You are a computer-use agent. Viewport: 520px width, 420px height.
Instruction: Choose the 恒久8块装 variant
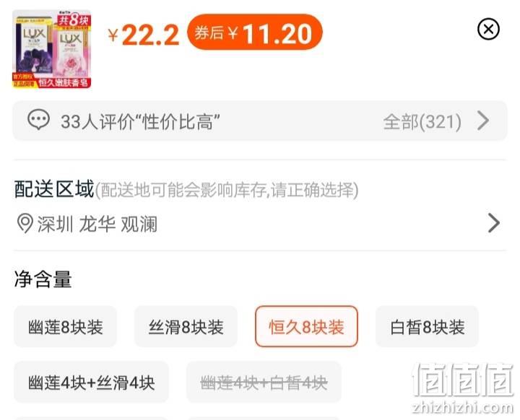pyautogui.click(x=306, y=326)
